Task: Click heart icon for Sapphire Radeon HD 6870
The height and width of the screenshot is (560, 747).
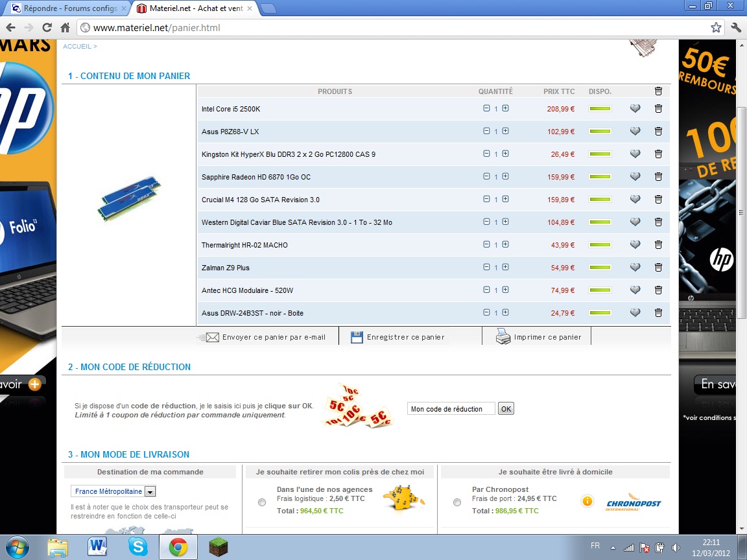Action: tap(635, 177)
